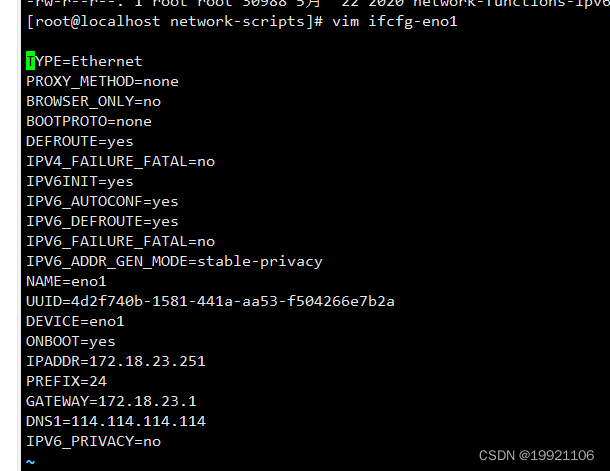Select the ONBOOT=yes line
The image size is (610, 471).
click(71, 341)
